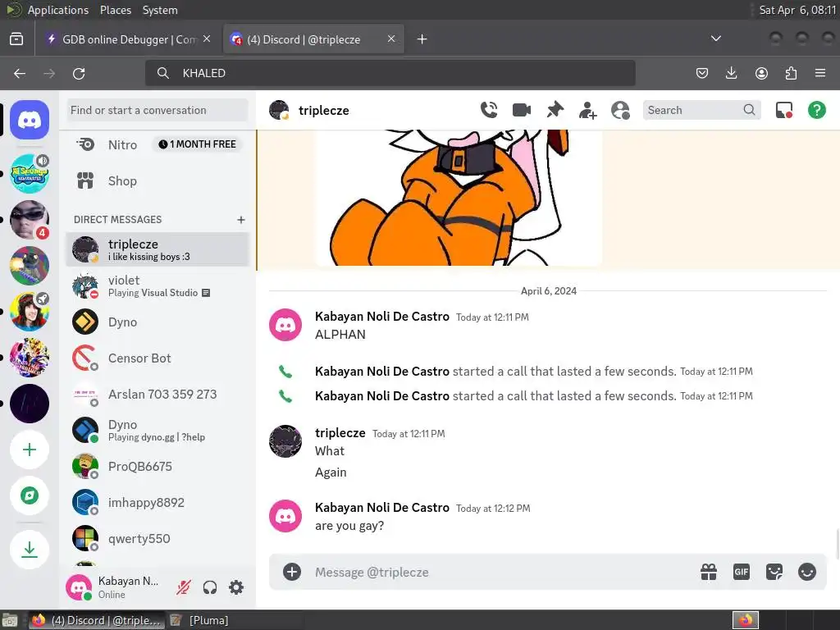The height and width of the screenshot is (630, 840).
Task: Open imhappy8892 conversation
Action: pos(157,503)
